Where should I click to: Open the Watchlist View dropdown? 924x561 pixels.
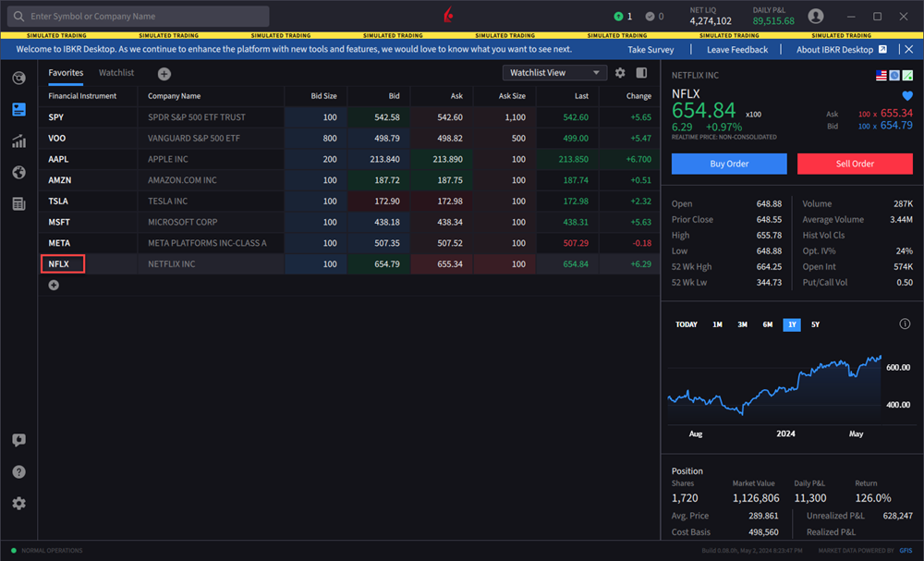pyautogui.click(x=554, y=72)
